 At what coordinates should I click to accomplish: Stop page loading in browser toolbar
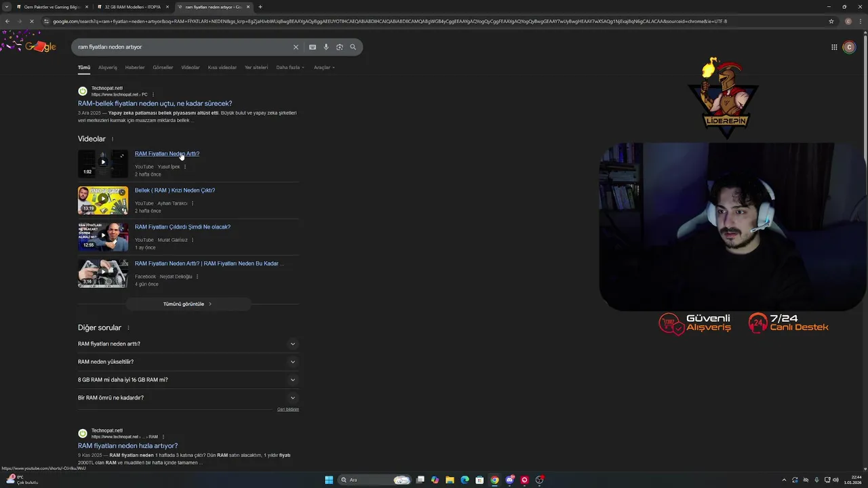(32, 21)
